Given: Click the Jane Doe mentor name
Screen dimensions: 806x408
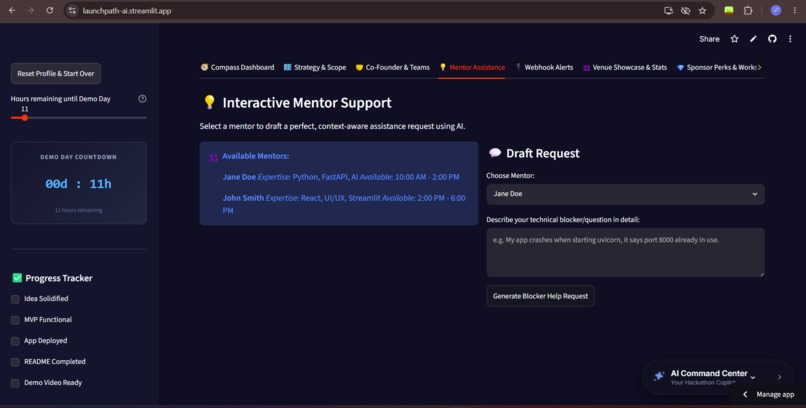Looking at the screenshot, I should [x=239, y=177].
